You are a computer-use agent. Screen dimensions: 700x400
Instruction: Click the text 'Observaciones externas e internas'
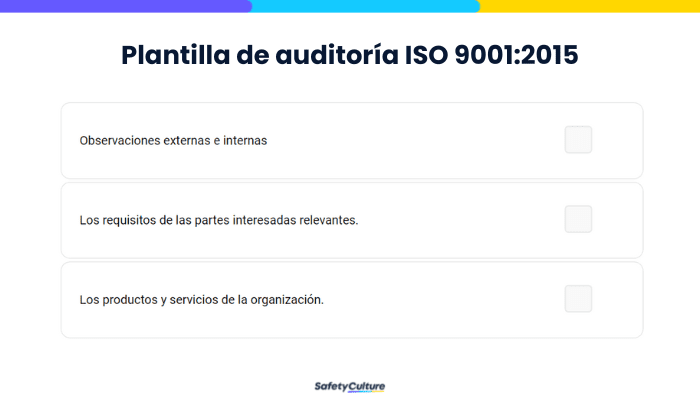pos(173,141)
